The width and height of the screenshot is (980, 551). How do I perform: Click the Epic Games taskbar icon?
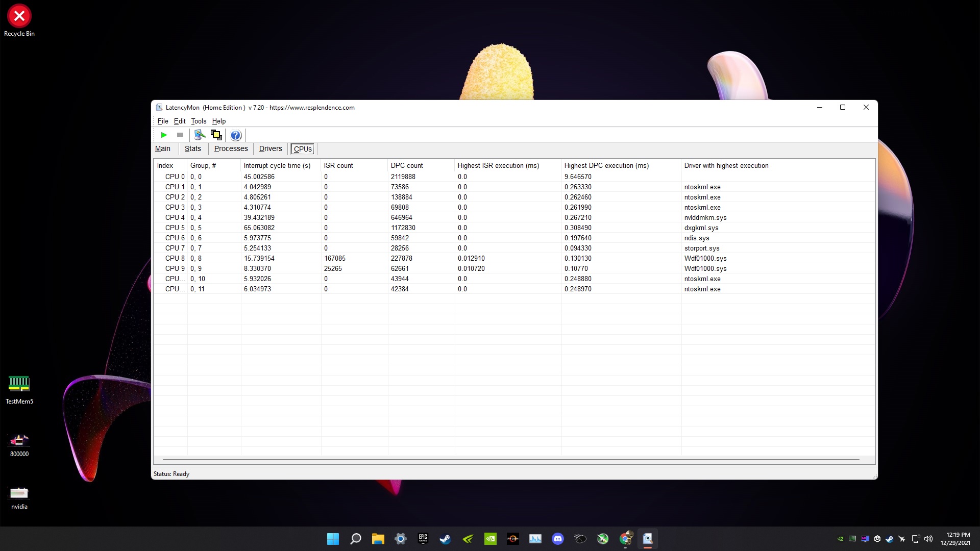[x=423, y=539]
